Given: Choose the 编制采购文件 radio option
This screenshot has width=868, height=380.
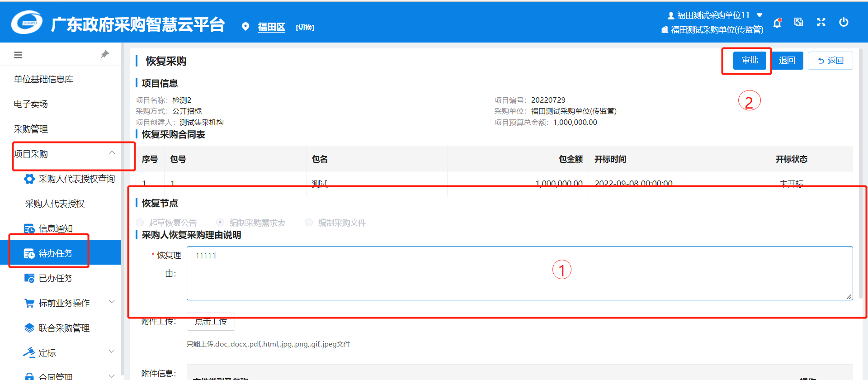Looking at the screenshot, I should click(x=309, y=223).
